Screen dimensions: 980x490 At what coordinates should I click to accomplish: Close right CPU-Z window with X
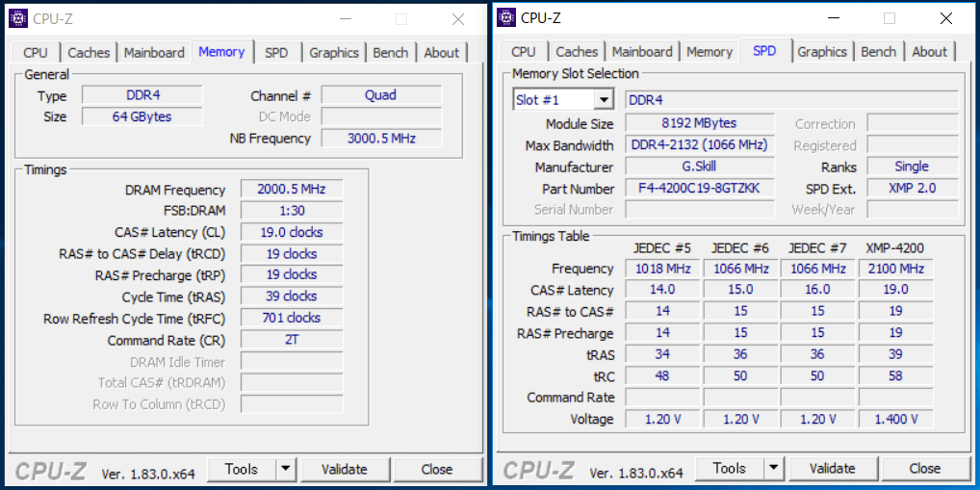(x=946, y=18)
